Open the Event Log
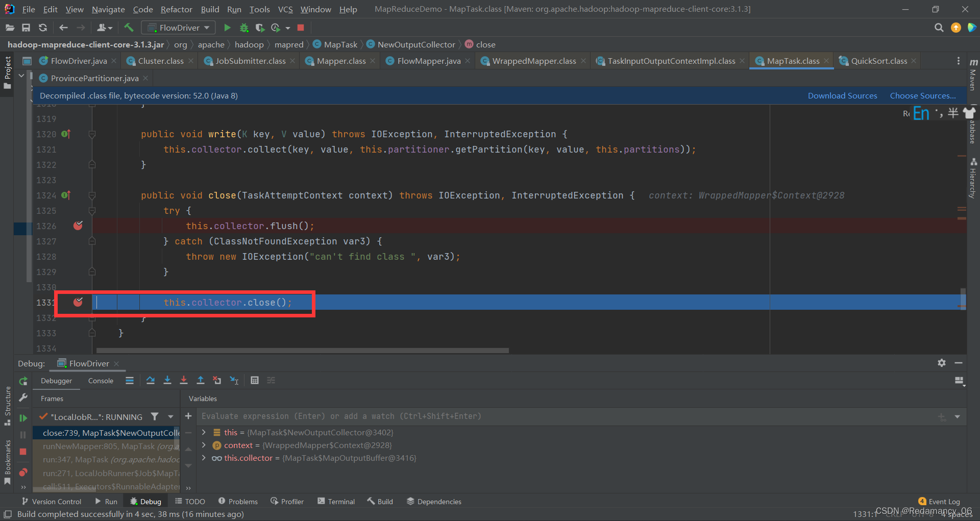Screen dimensions: 980x521 (x=939, y=502)
